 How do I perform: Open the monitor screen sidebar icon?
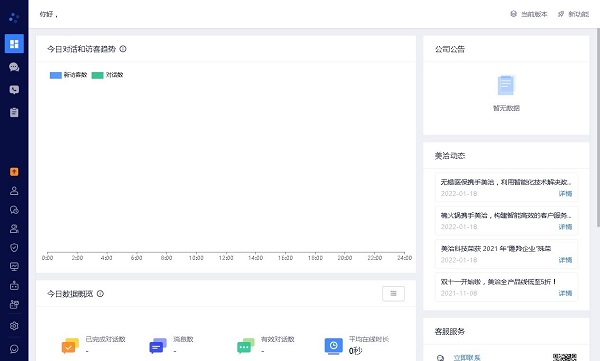[x=14, y=267]
